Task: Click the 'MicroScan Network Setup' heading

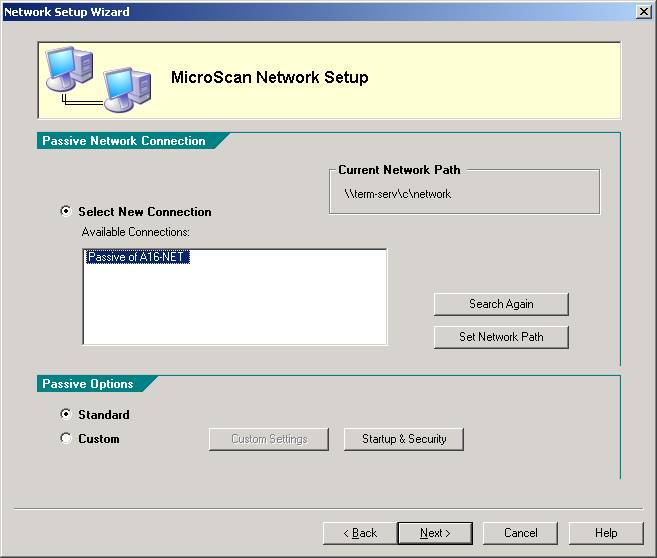Action: click(269, 78)
